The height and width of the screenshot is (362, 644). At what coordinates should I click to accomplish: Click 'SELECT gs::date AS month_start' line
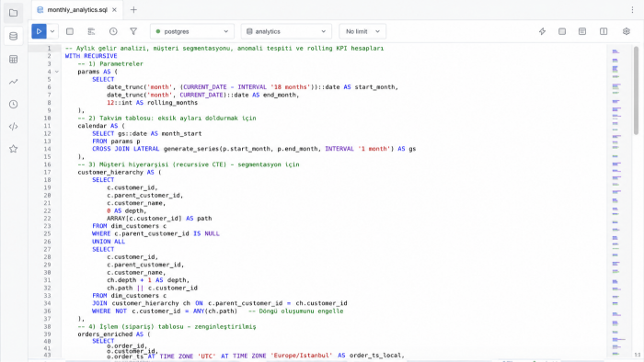pos(147,133)
